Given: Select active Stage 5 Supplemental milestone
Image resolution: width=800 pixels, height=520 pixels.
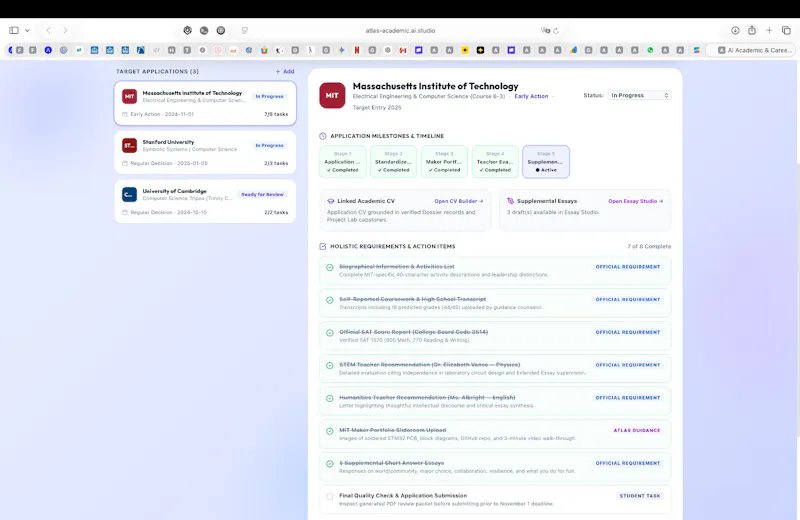Looking at the screenshot, I should (546, 162).
